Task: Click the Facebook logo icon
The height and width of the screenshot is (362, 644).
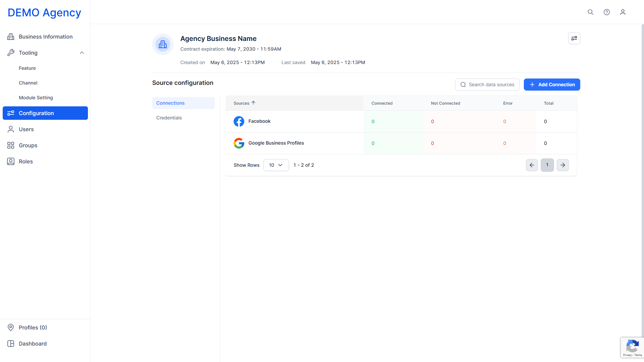Action: (239, 121)
